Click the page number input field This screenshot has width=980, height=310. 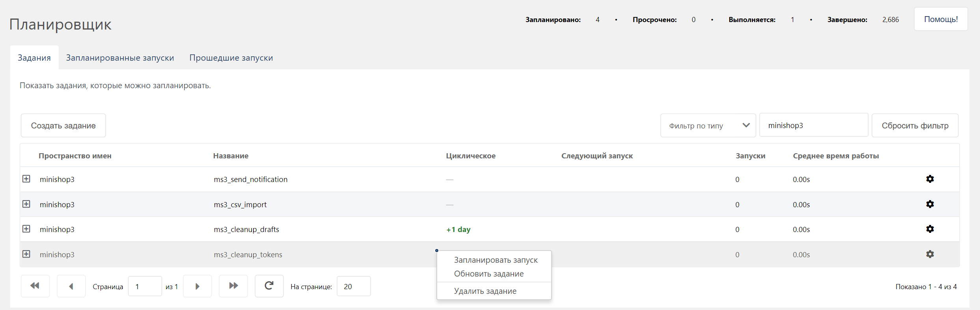(145, 286)
